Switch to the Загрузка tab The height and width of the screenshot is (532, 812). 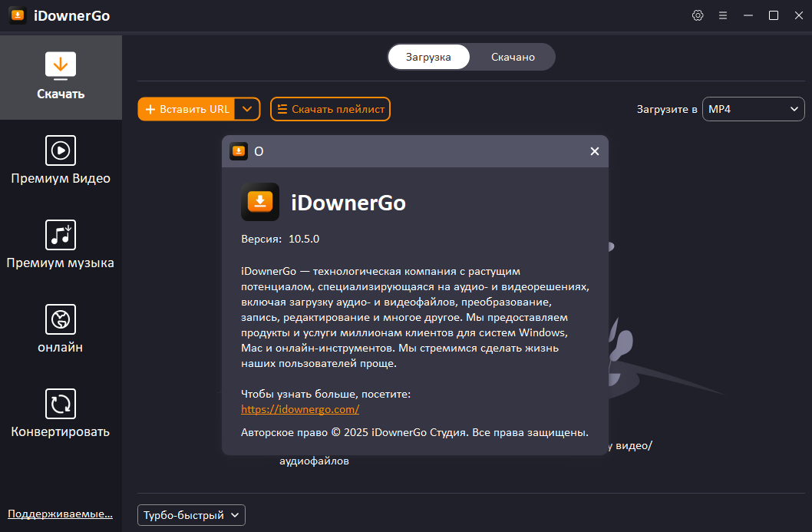tap(428, 57)
